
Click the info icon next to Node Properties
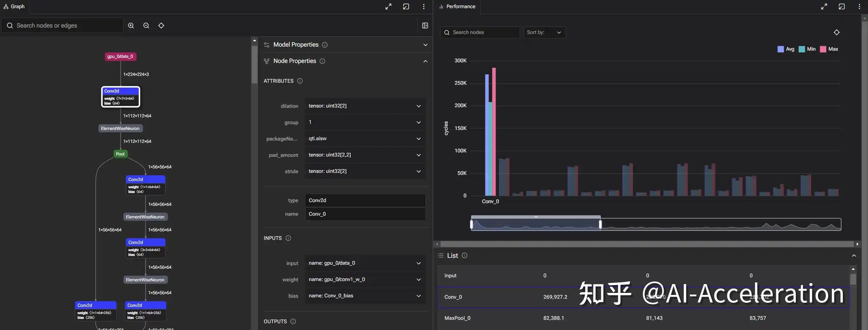[322, 61]
